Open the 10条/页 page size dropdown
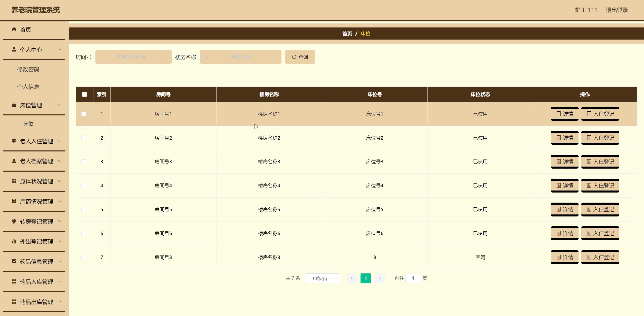644x316 pixels. (322, 278)
